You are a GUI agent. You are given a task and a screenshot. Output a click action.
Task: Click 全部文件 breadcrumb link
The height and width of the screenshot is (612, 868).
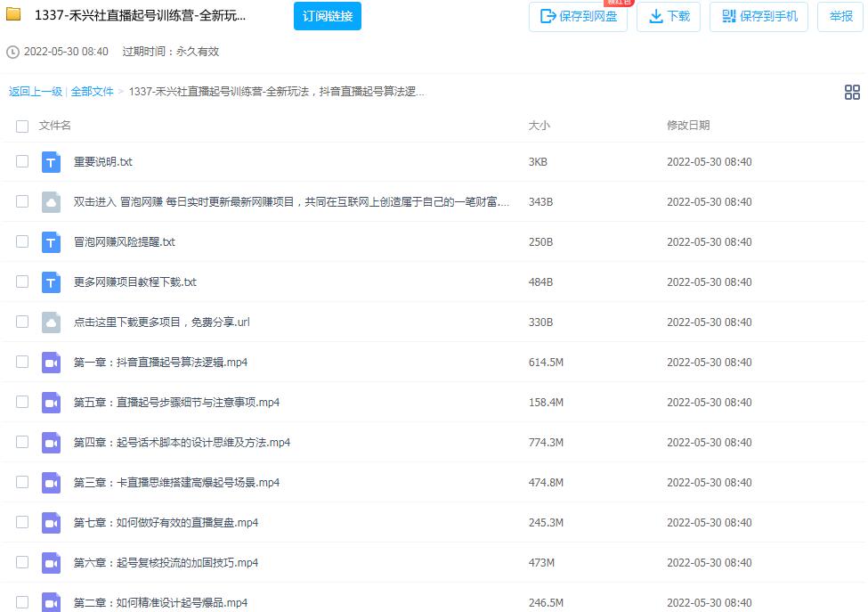(92, 92)
